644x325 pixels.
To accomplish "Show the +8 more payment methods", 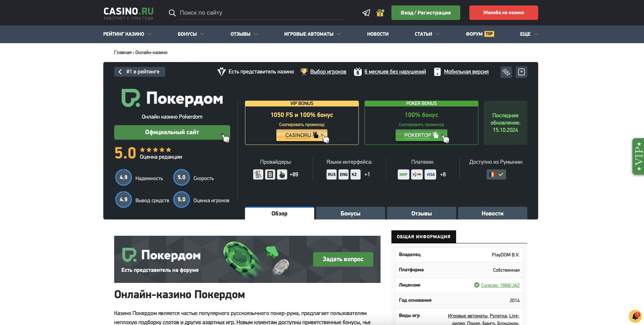I will coord(443,174).
